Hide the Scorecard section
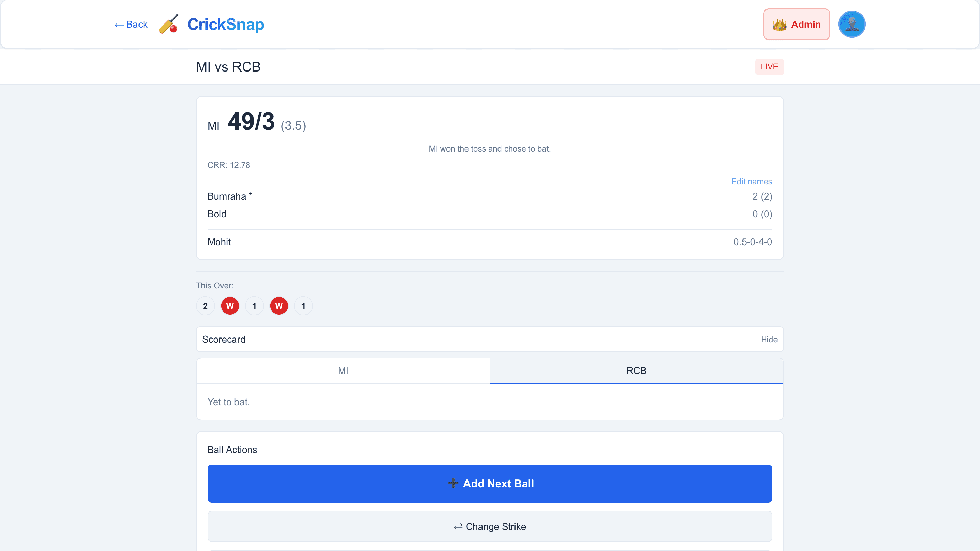The image size is (980, 551). [x=769, y=339]
